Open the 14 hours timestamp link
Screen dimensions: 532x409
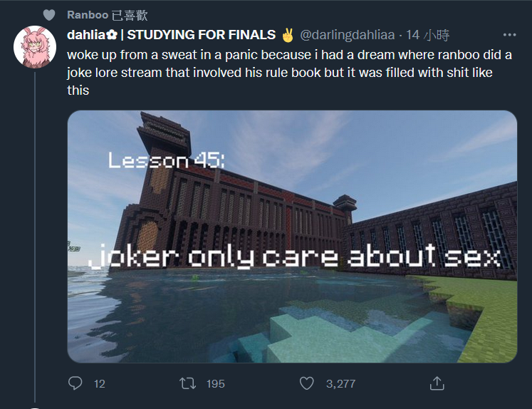(427, 35)
